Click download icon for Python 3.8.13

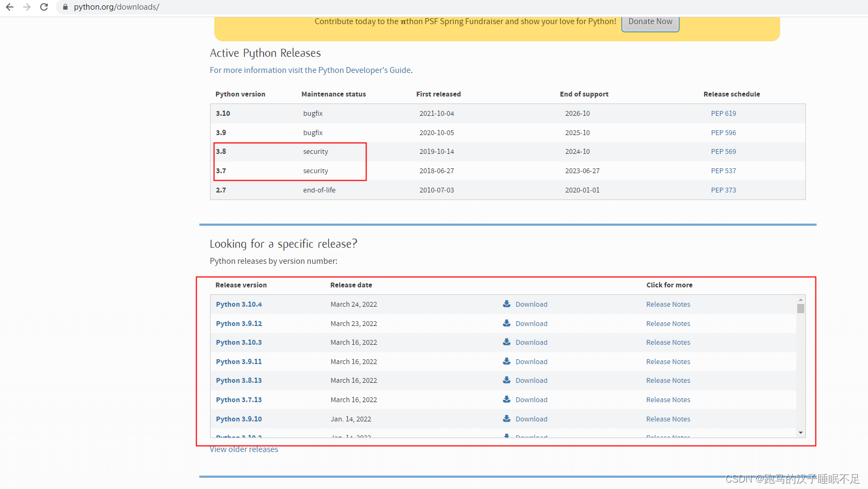click(x=506, y=380)
